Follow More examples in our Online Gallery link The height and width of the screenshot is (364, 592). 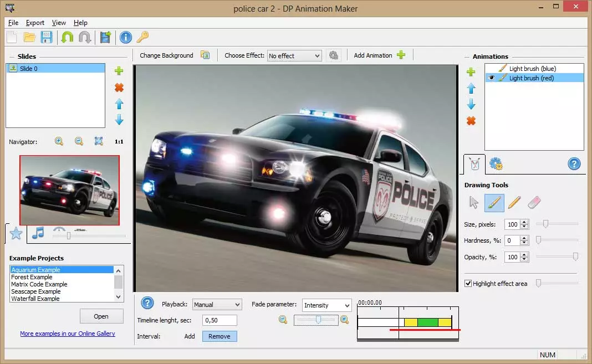68,334
